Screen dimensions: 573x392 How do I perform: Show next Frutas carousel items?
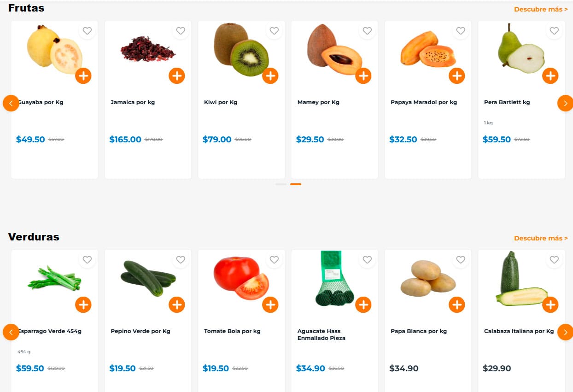pos(565,103)
